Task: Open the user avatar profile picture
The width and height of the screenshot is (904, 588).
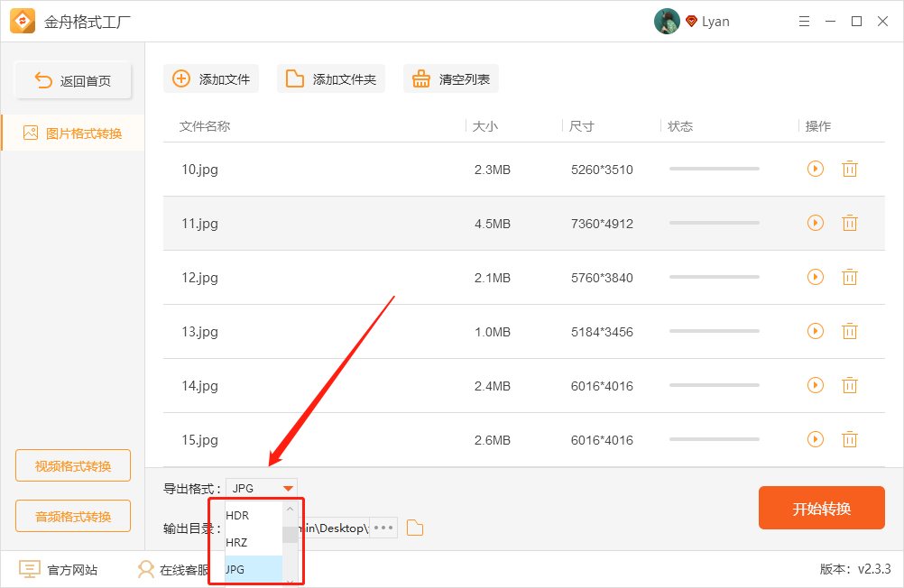Action: (667, 22)
